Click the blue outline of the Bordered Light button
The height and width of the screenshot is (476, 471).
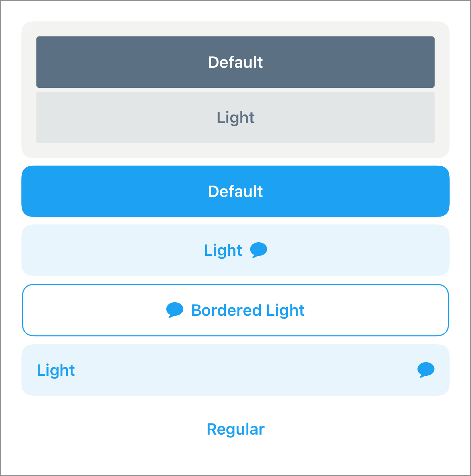pos(235,285)
